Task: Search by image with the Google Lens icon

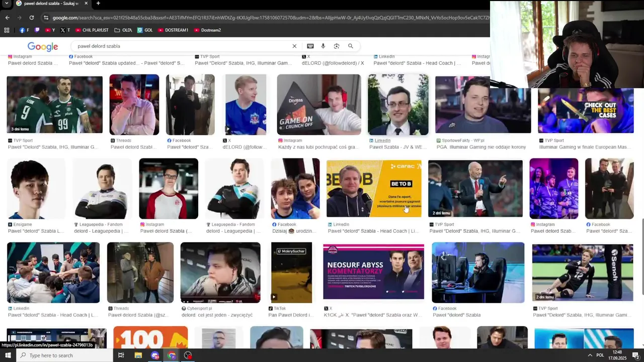Action: pyautogui.click(x=337, y=46)
